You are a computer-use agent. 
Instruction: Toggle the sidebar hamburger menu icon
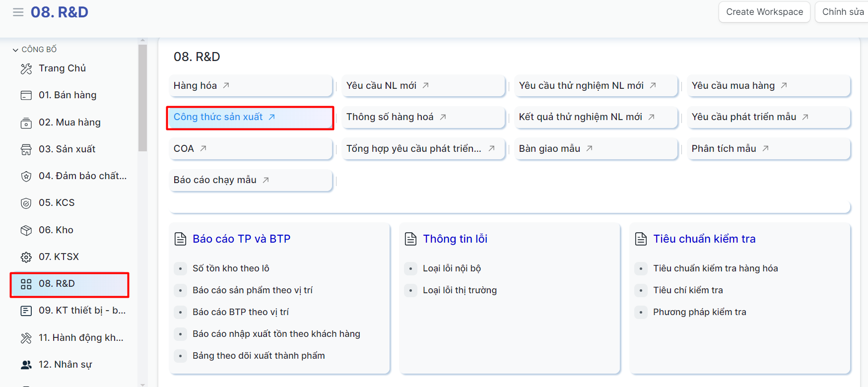pos(18,12)
